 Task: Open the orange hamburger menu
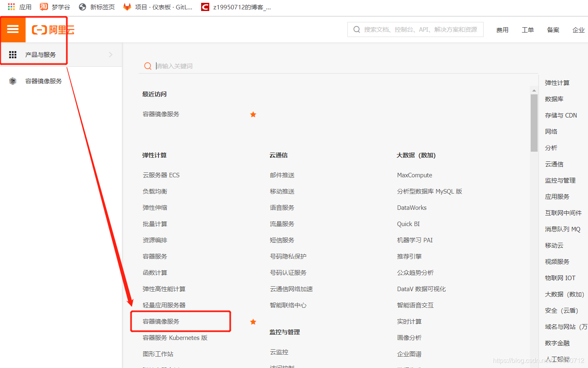tap(13, 29)
